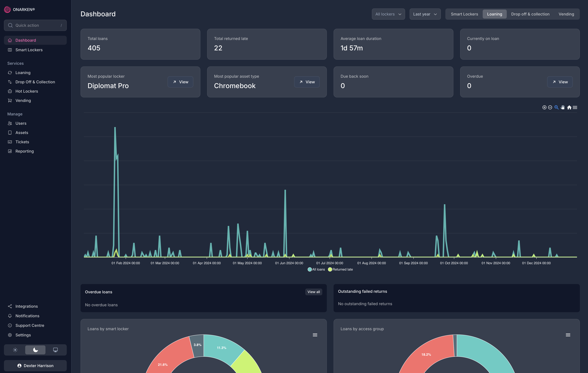Click the Notifications bell icon
Screen dimensions: 588x373
pos(10,316)
